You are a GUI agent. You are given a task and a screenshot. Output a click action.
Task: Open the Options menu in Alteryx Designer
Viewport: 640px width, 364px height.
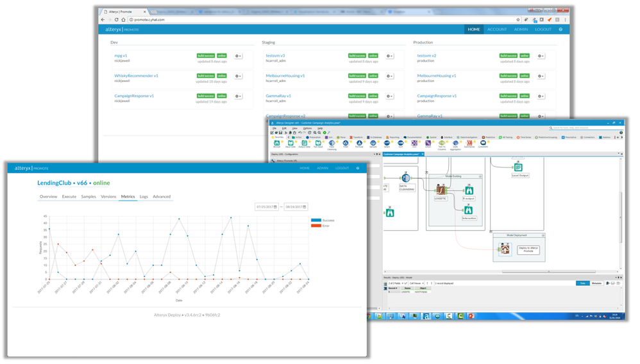coord(307,129)
